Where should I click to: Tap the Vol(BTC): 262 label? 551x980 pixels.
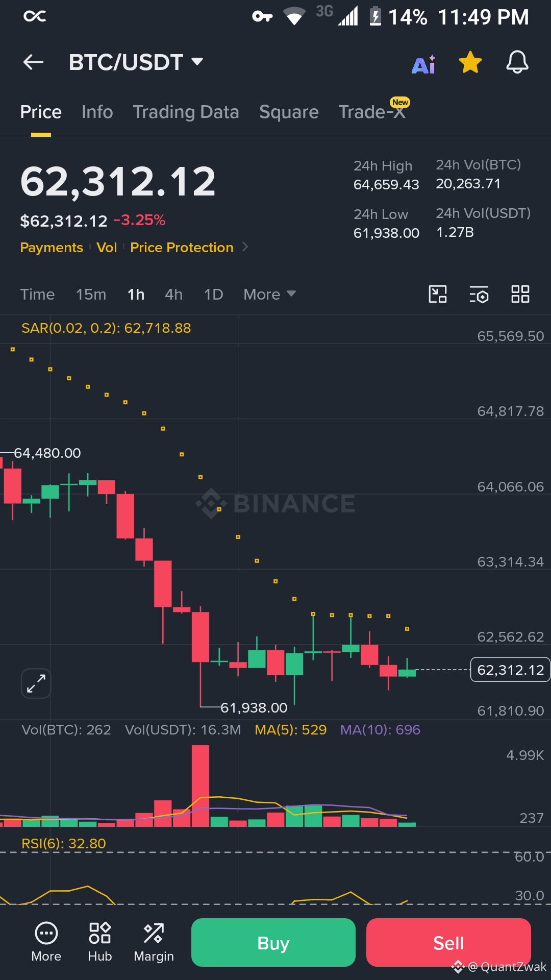(x=66, y=730)
